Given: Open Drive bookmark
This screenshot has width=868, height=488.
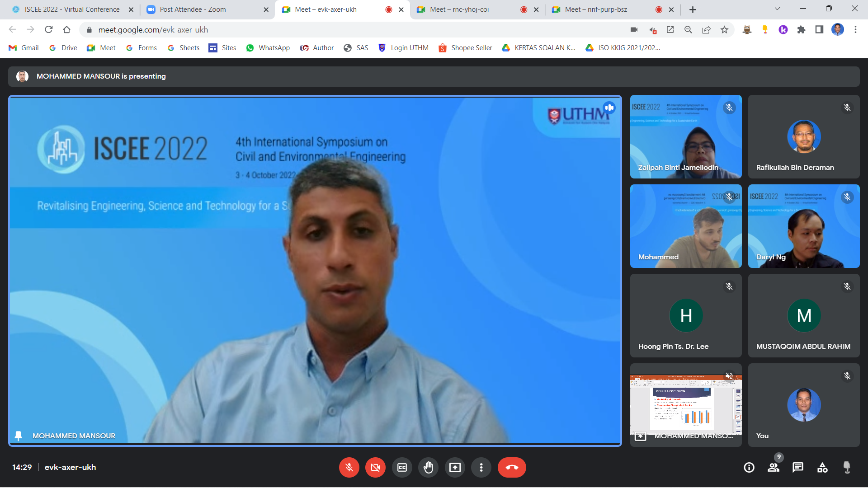Looking at the screenshot, I should point(63,48).
